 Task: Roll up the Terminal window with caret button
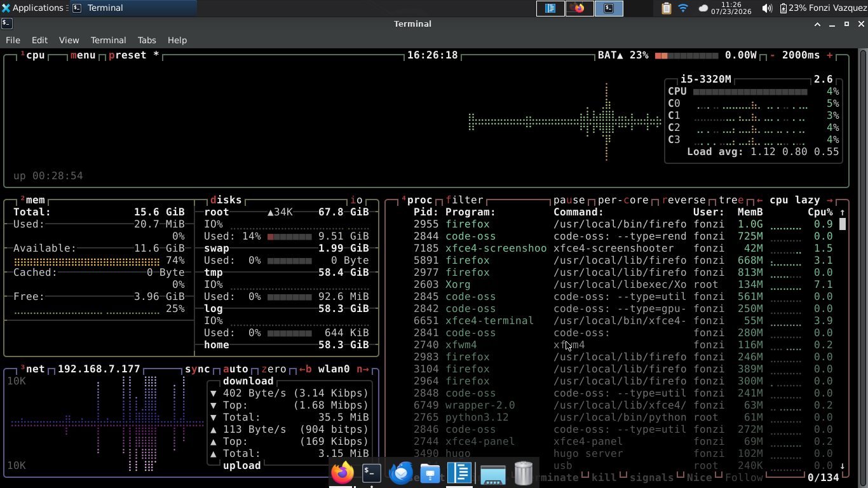point(818,24)
